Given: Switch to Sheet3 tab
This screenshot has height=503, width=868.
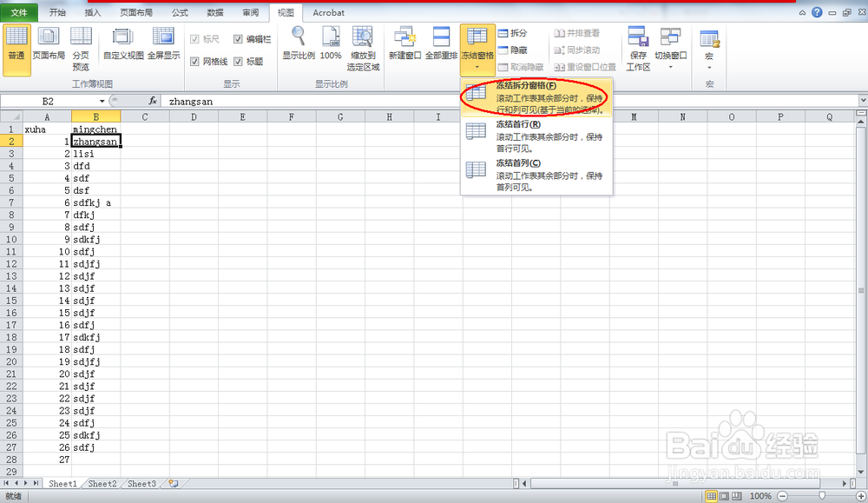Looking at the screenshot, I should pos(141,484).
